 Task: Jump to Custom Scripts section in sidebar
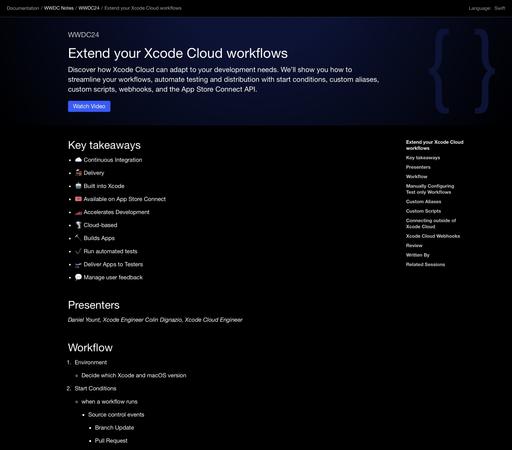(423, 211)
